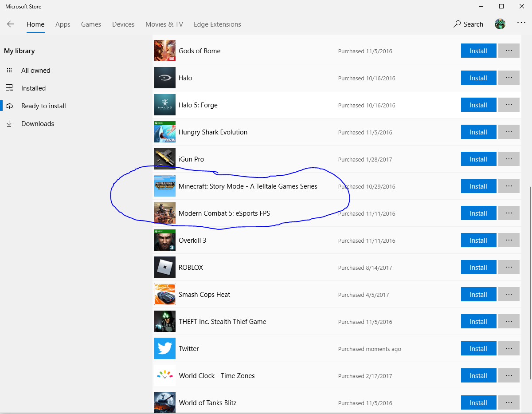This screenshot has width=532, height=414.
Task: Switch to the Apps tab
Action: (63, 24)
